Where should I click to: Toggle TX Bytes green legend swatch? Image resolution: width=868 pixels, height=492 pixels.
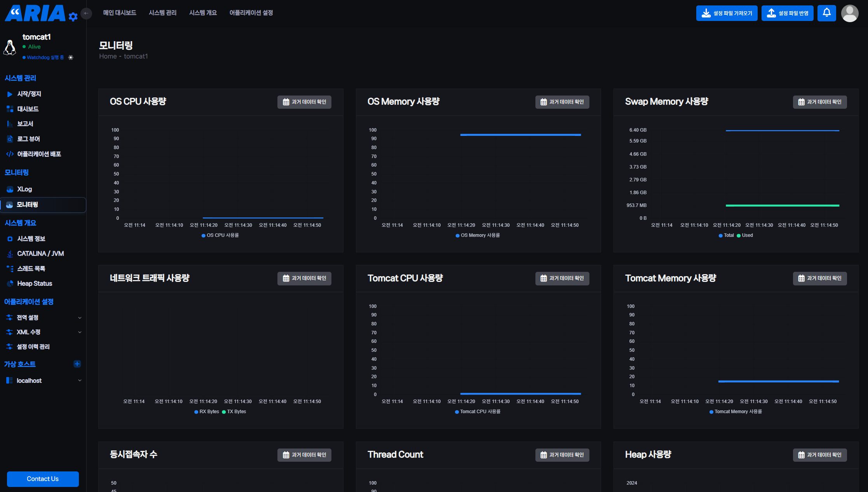(x=224, y=412)
